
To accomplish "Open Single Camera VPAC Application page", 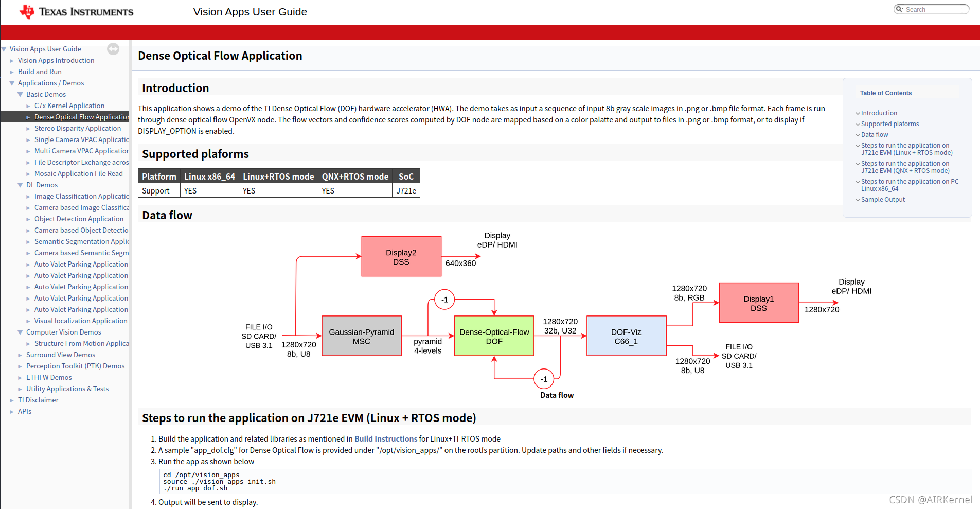I will [x=82, y=139].
